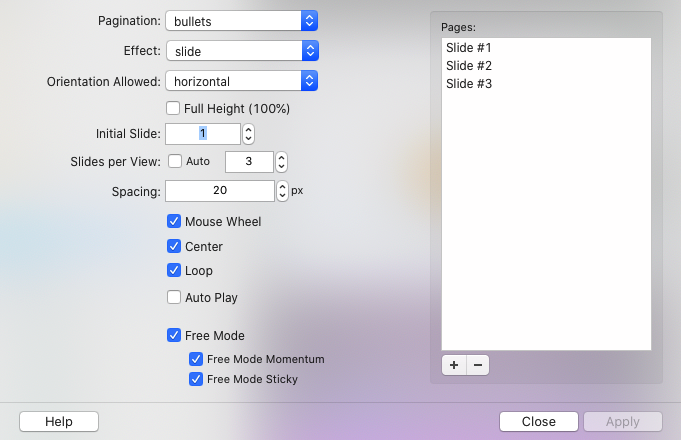Enable Full Height (100%) checkbox

[174, 108]
